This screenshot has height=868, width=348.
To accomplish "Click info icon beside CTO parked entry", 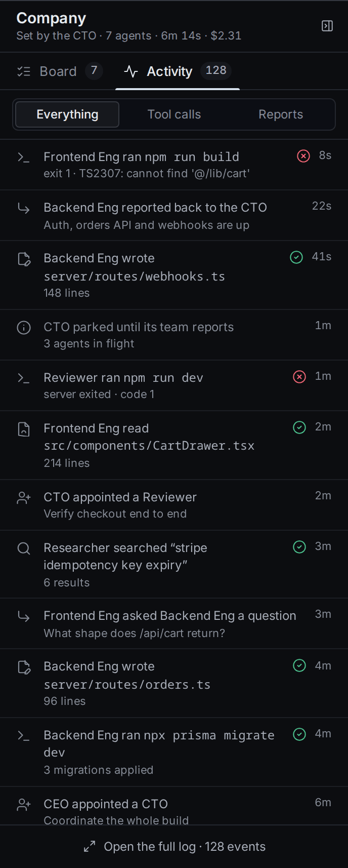I will 24,328.
